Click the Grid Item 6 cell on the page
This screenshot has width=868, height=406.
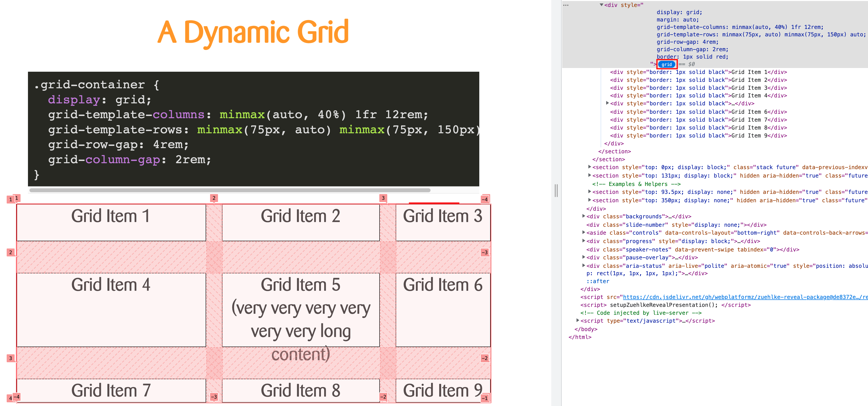(443, 310)
